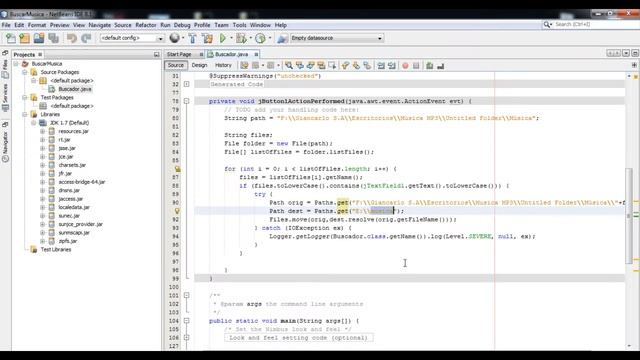Click the Start Macro Recording red icon
Screen dimensions: 640x360
coord(405,66)
